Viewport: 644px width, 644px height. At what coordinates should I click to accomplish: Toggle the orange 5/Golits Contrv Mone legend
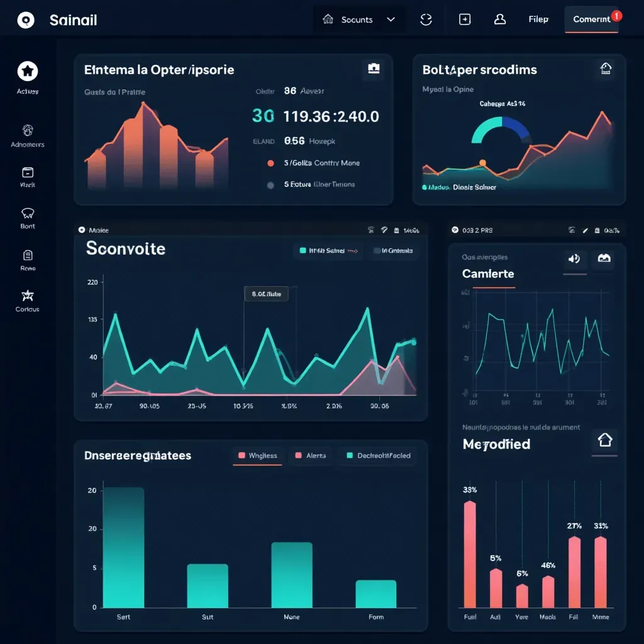pyautogui.click(x=270, y=163)
